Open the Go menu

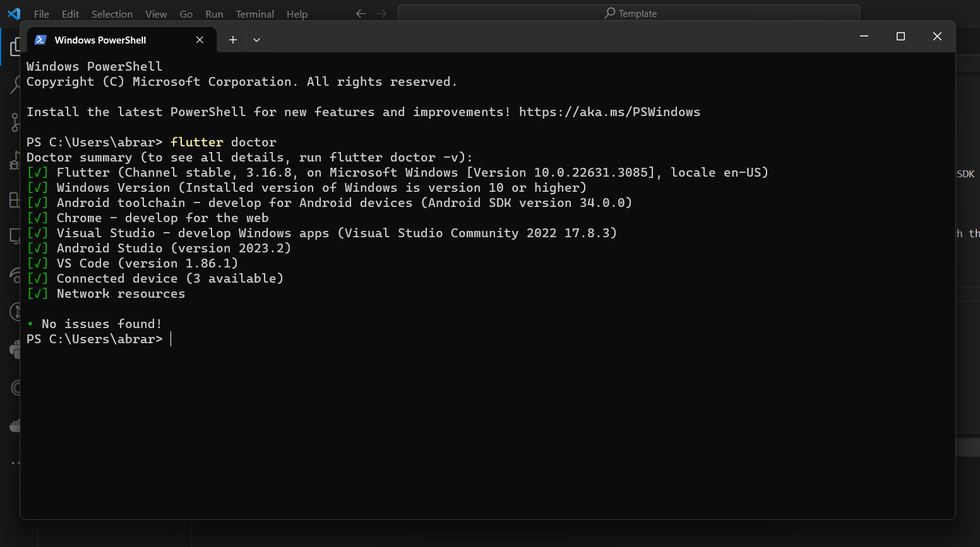coord(186,14)
